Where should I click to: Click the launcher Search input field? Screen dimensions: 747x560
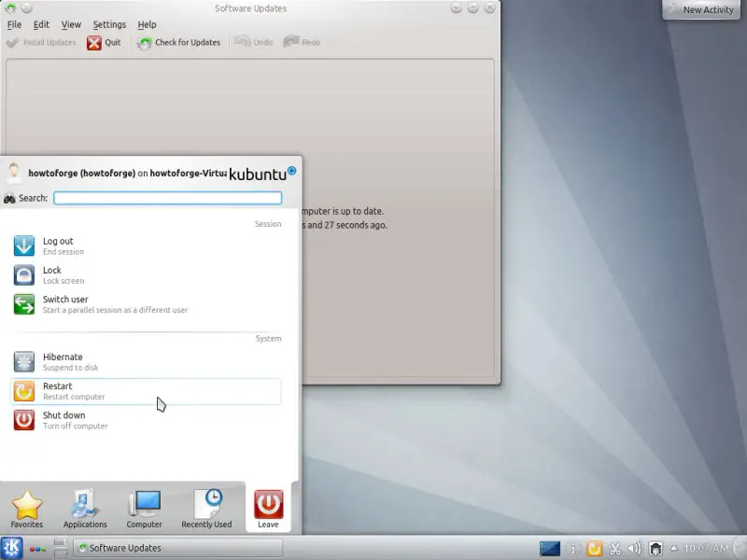pos(168,198)
